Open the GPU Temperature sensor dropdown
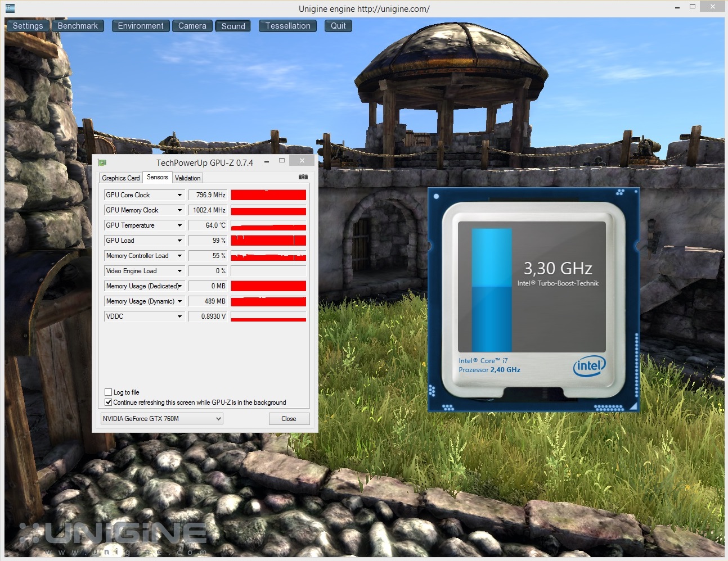The image size is (728, 561). click(179, 225)
